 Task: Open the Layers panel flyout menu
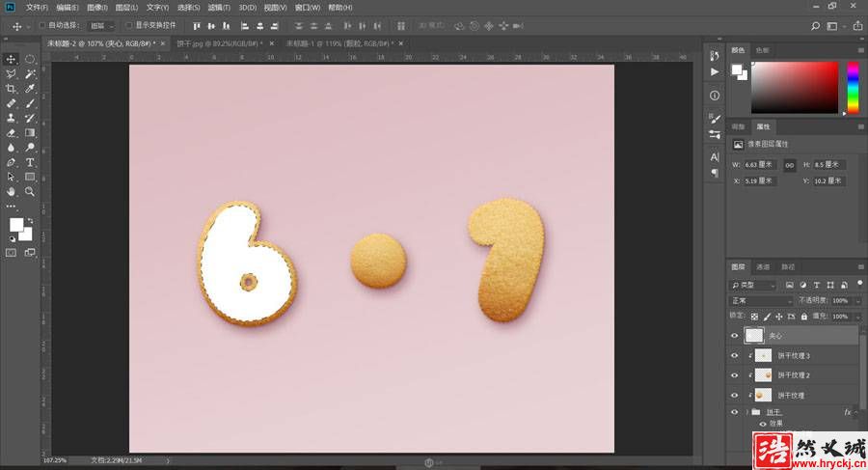click(x=861, y=267)
